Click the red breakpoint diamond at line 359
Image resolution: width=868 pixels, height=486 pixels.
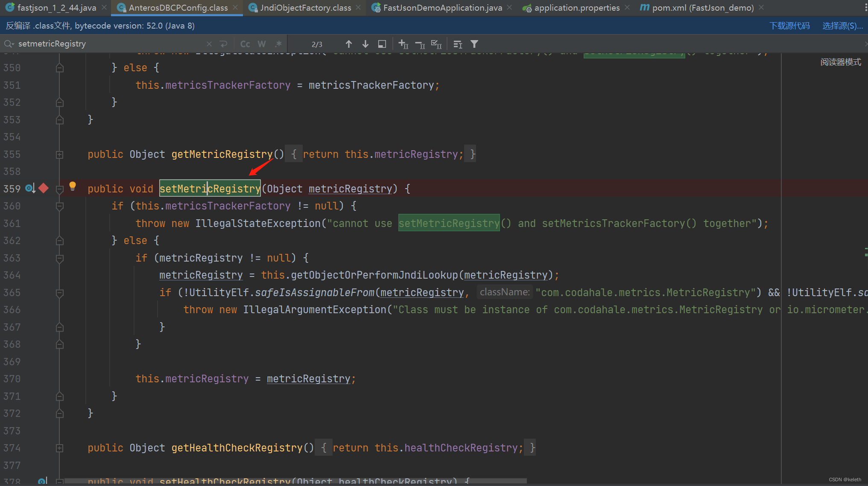(43, 188)
